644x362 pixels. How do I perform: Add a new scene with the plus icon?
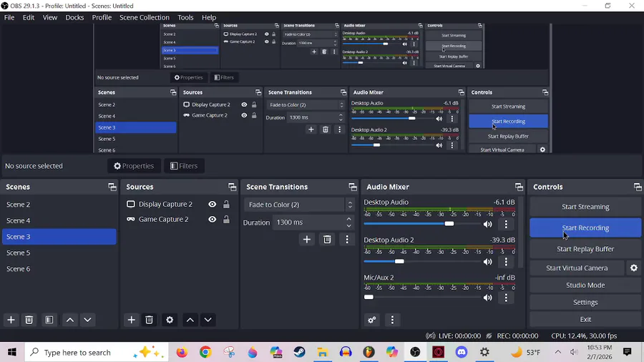click(x=11, y=320)
